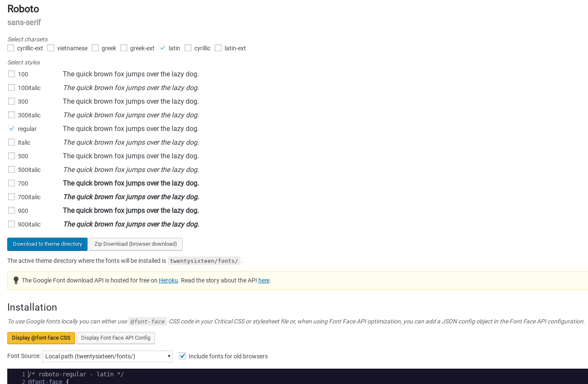Click the regular style sample sentence
This screenshot has height=384, width=588.
pyautogui.click(x=131, y=128)
